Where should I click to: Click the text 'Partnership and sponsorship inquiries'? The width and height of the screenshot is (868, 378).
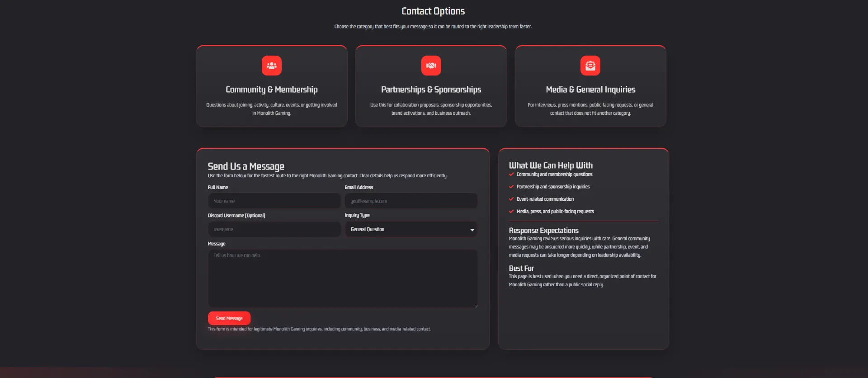tap(553, 187)
